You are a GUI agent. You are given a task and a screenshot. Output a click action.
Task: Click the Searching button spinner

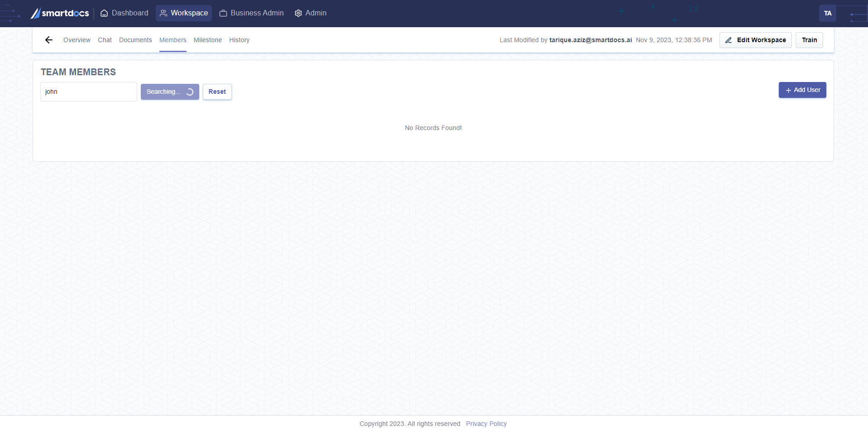click(x=190, y=92)
